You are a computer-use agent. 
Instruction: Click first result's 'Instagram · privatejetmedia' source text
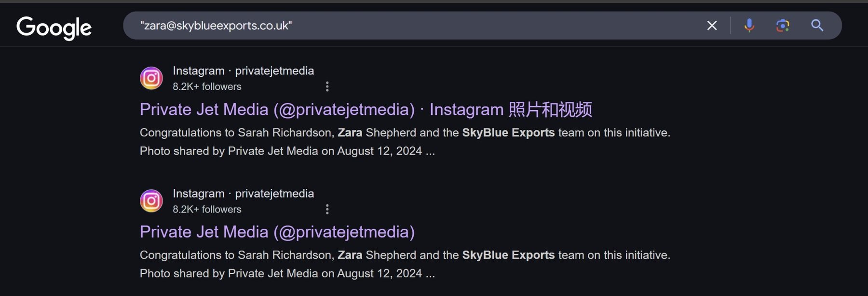tap(244, 70)
